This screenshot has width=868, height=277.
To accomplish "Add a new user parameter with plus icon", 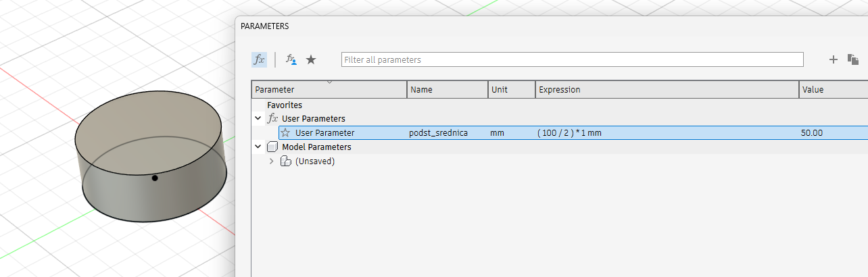I will pyautogui.click(x=834, y=59).
